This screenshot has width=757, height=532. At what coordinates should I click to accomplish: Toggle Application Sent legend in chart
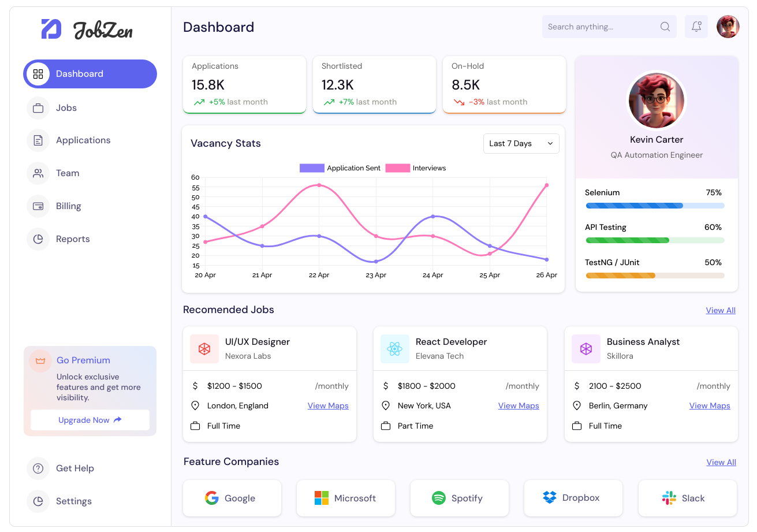tap(340, 168)
